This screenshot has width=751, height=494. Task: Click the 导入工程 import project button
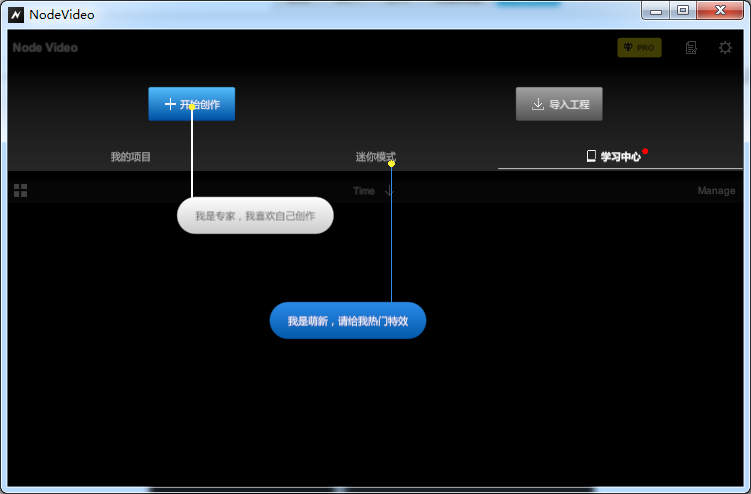pyautogui.click(x=559, y=104)
